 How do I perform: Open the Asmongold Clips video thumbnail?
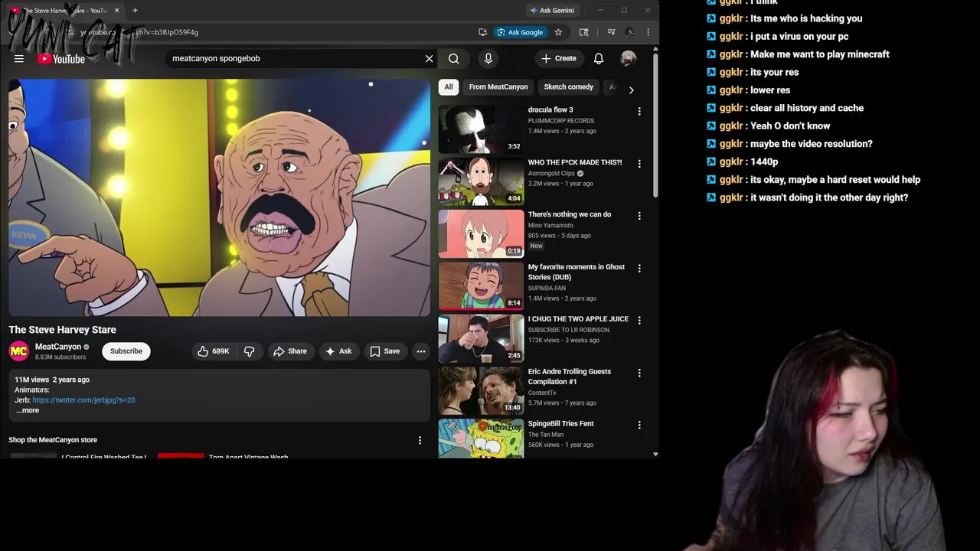coord(481,181)
